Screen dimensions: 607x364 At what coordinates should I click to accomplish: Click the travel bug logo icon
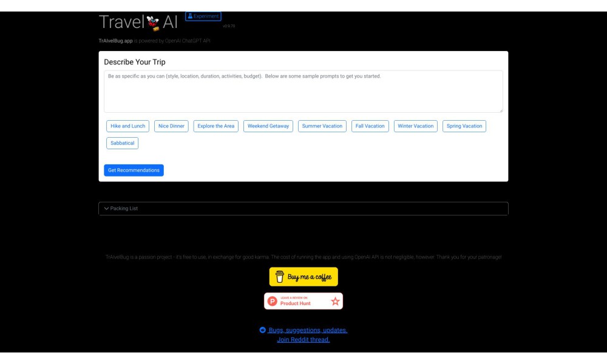pos(154,23)
